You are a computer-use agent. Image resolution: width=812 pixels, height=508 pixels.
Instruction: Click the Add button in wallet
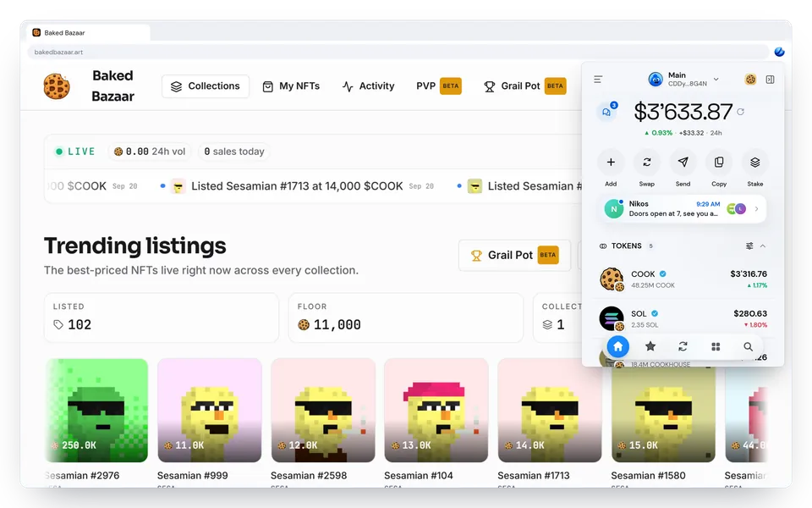pyautogui.click(x=611, y=168)
